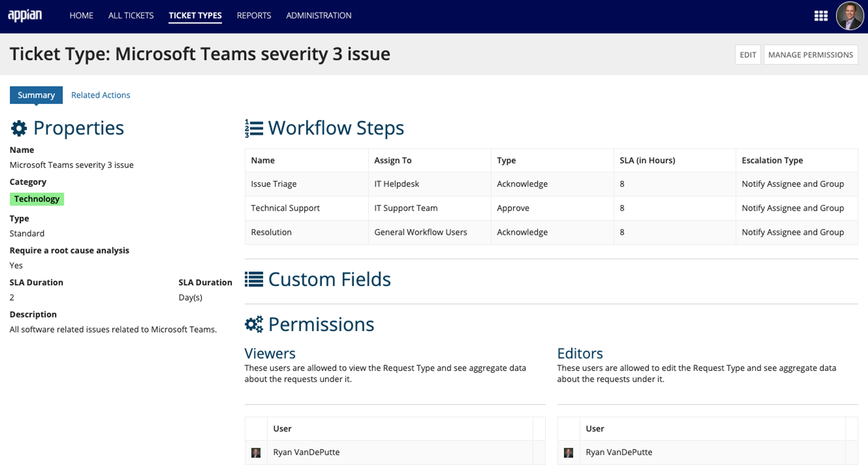Click the Appian logo
This screenshot has height=468, width=868.
[x=25, y=16]
